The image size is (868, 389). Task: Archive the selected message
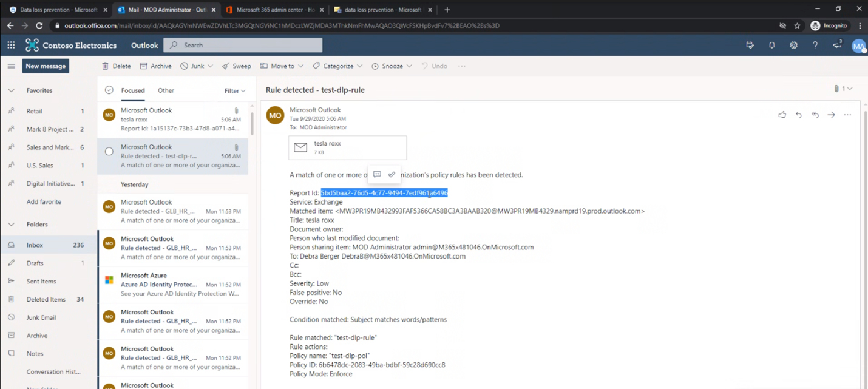click(155, 66)
